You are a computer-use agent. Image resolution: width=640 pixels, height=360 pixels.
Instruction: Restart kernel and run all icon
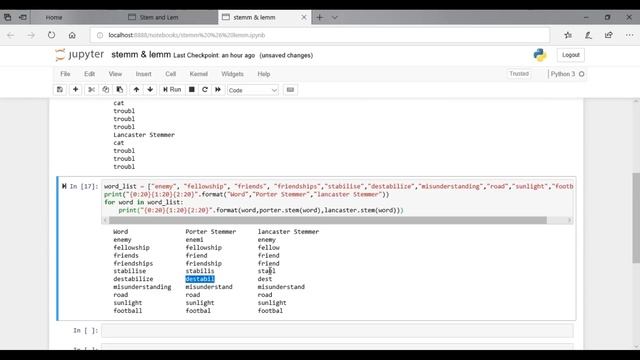click(218, 89)
